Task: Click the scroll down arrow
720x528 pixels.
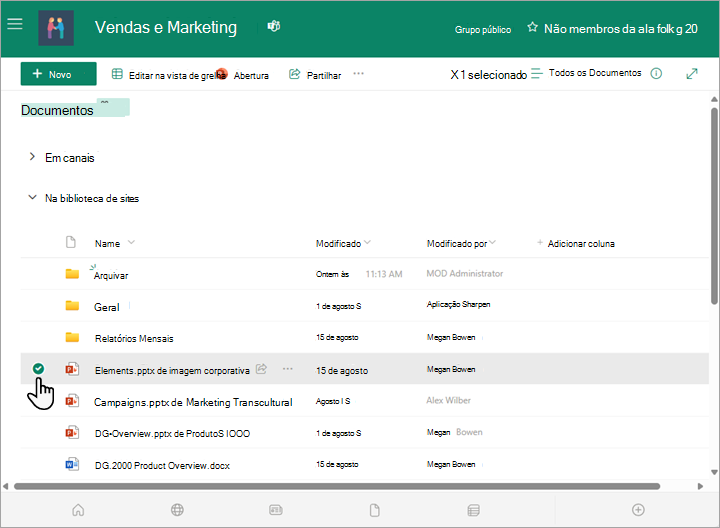Action: coord(714,472)
